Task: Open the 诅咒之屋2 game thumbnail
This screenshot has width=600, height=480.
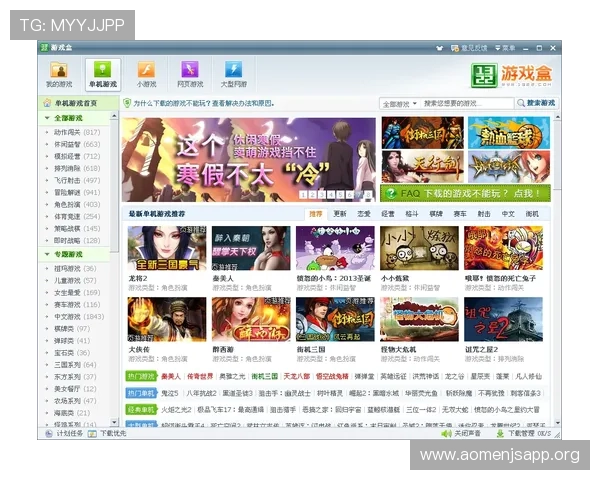Action: [504, 319]
